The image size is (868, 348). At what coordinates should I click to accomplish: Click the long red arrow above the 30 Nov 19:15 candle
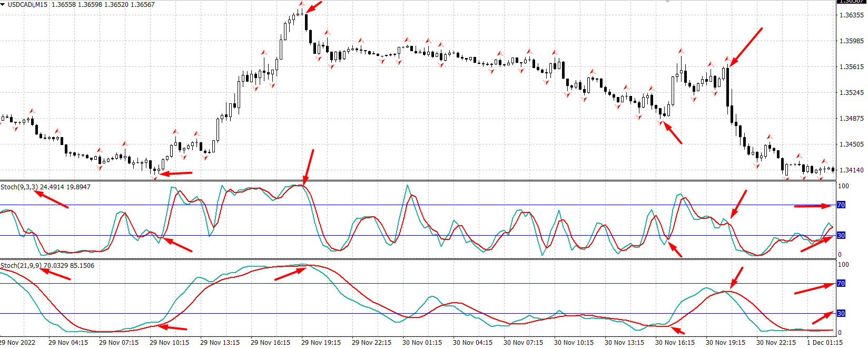[746, 47]
